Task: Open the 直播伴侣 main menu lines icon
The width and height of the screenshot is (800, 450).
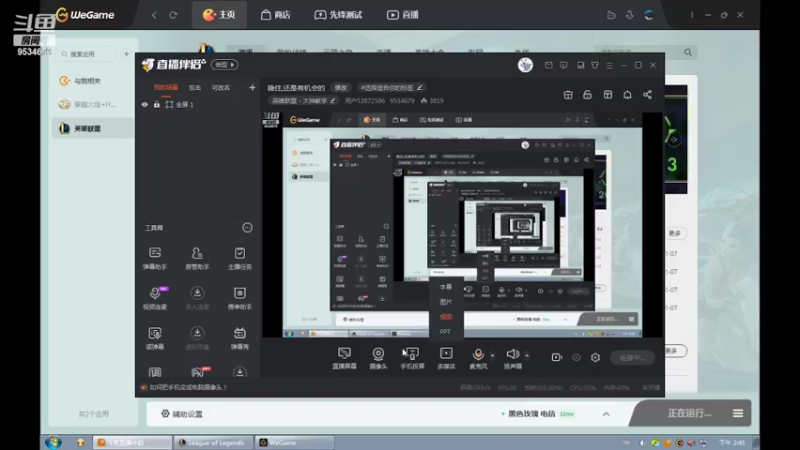Action: tap(609, 65)
